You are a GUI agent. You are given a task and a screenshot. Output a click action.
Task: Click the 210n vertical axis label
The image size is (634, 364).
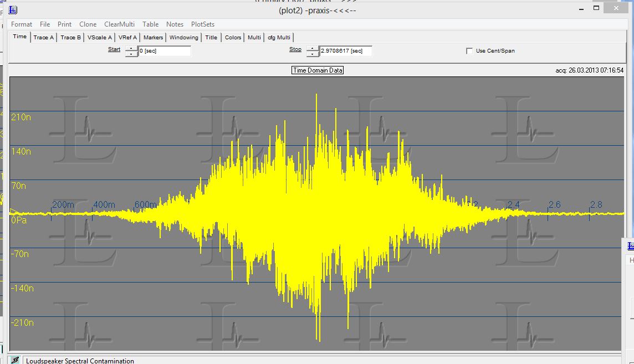21,117
